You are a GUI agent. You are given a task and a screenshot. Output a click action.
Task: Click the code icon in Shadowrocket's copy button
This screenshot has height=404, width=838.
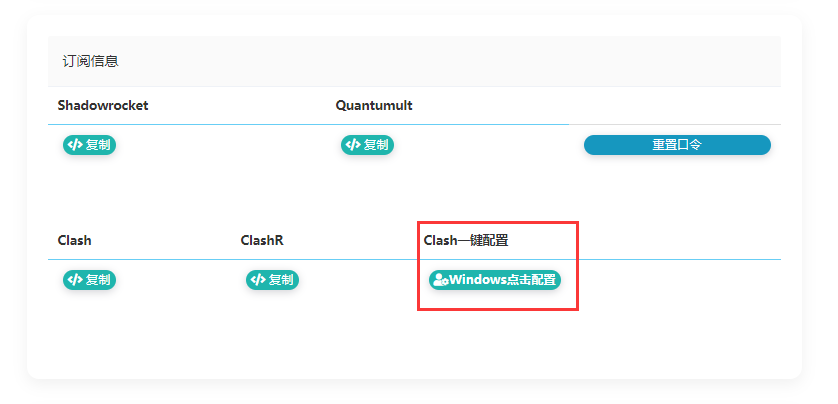(74, 145)
